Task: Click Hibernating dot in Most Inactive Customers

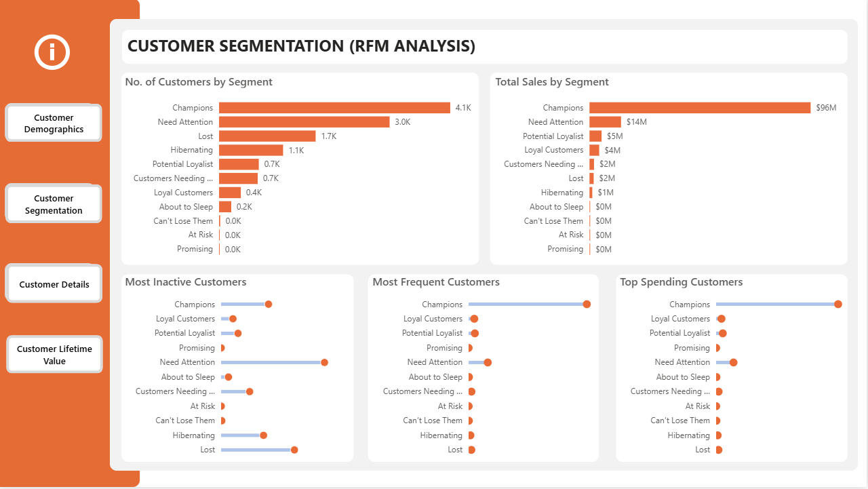Action: pos(263,435)
